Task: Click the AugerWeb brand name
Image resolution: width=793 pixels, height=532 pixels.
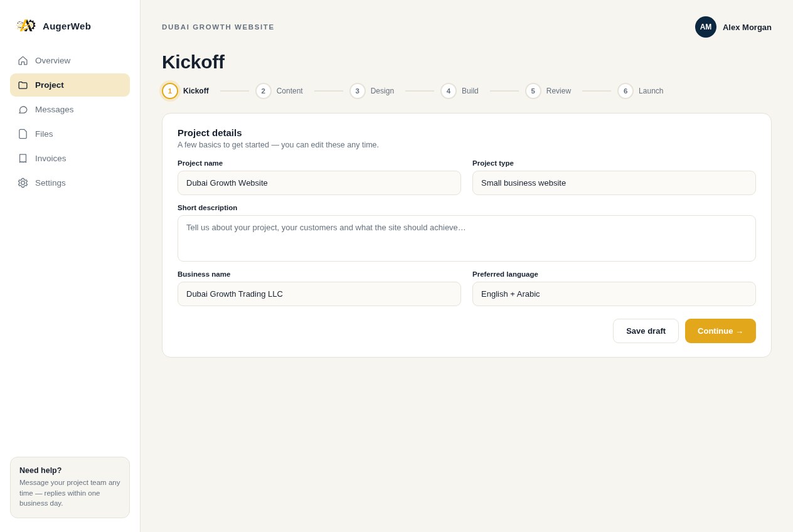Action: (x=67, y=26)
